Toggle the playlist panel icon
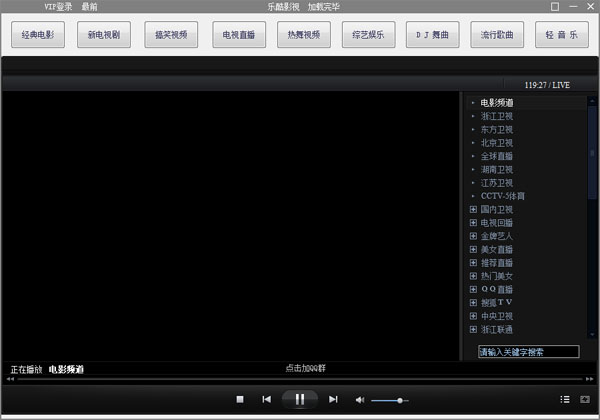Screen dimensions: 600x420 [x=565, y=399]
